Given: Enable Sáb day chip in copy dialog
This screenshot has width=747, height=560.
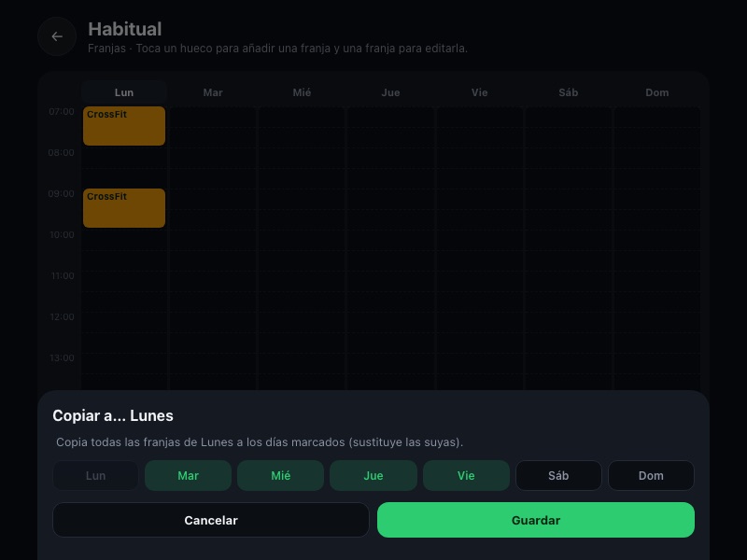Looking at the screenshot, I should 558,475.
